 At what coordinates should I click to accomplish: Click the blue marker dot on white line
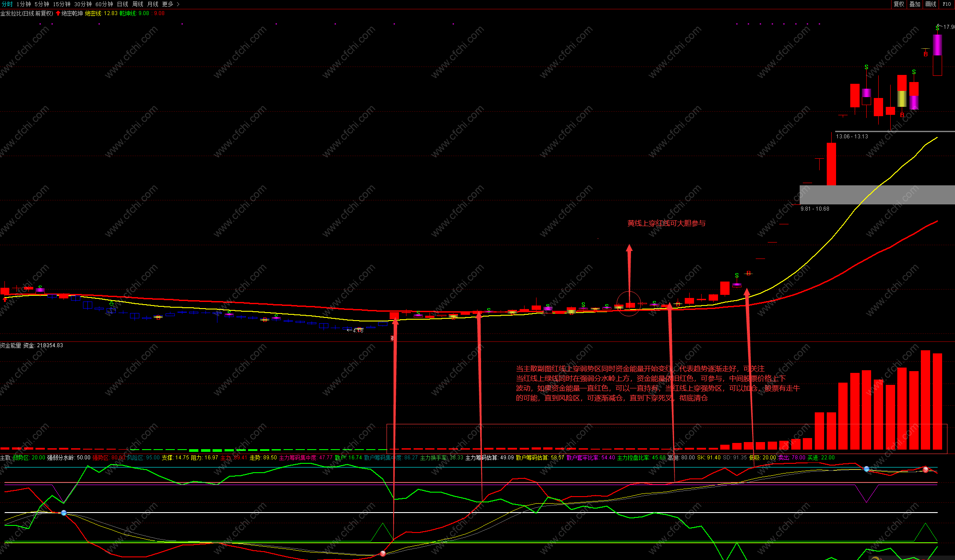click(63, 513)
